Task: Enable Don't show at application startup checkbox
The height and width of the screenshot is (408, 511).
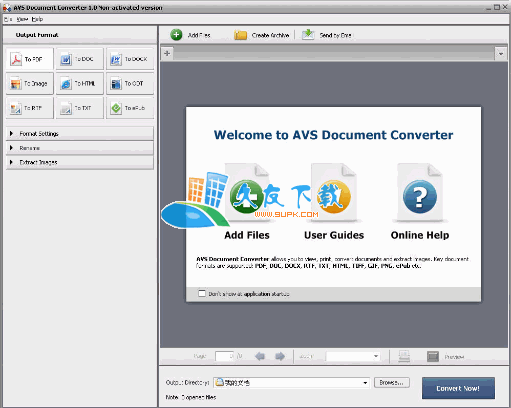Action: pos(202,293)
